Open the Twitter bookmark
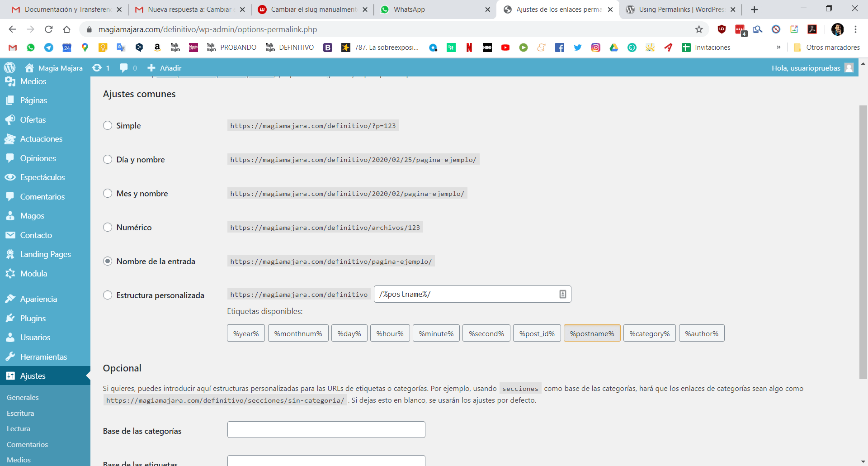Image resolution: width=868 pixels, height=466 pixels. click(x=578, y=48)
